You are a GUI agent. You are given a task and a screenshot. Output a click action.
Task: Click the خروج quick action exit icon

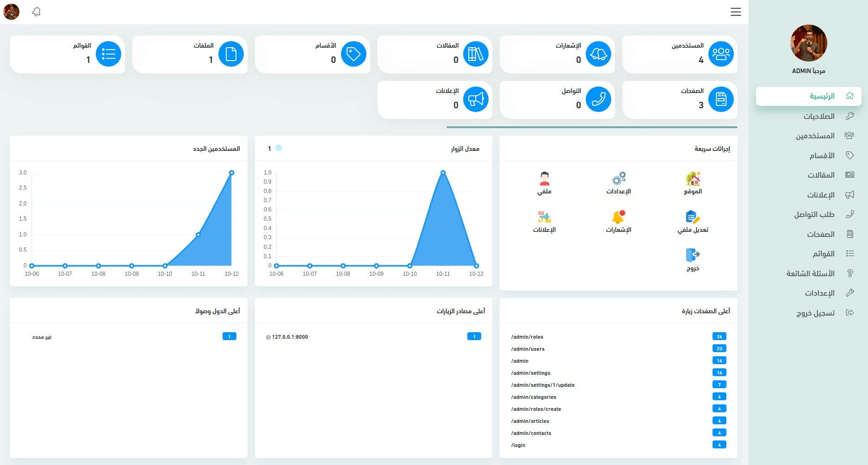693,255
